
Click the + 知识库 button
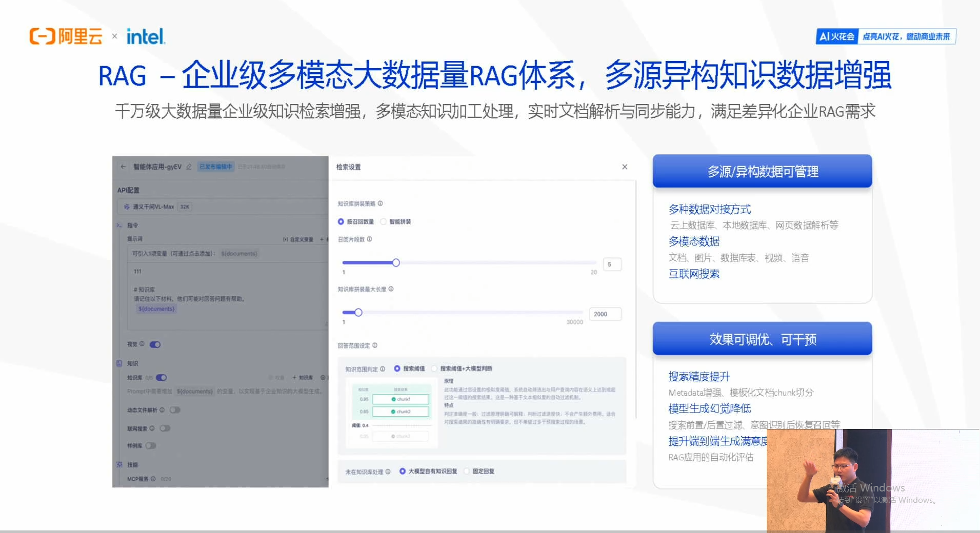(302, 378)
